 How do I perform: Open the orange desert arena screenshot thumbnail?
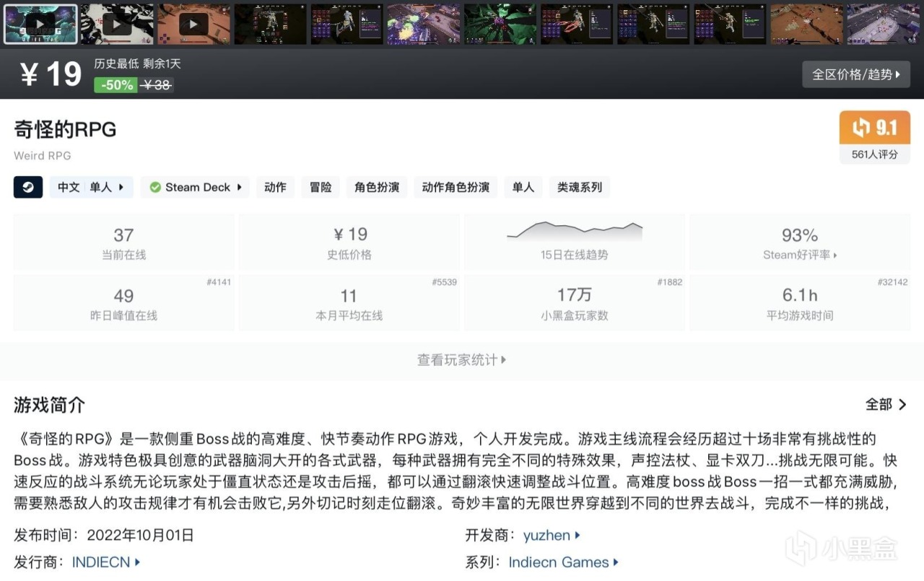(x=807, y=25)
